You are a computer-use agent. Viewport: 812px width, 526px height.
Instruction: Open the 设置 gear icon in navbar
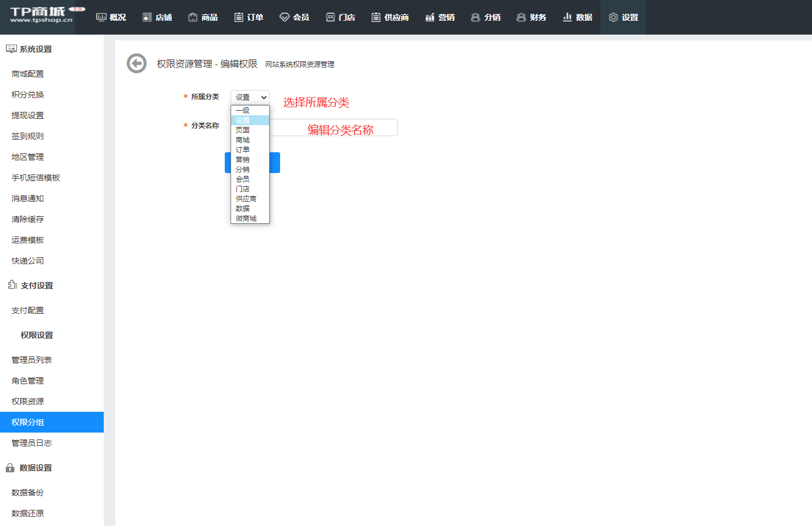point(613,17)
